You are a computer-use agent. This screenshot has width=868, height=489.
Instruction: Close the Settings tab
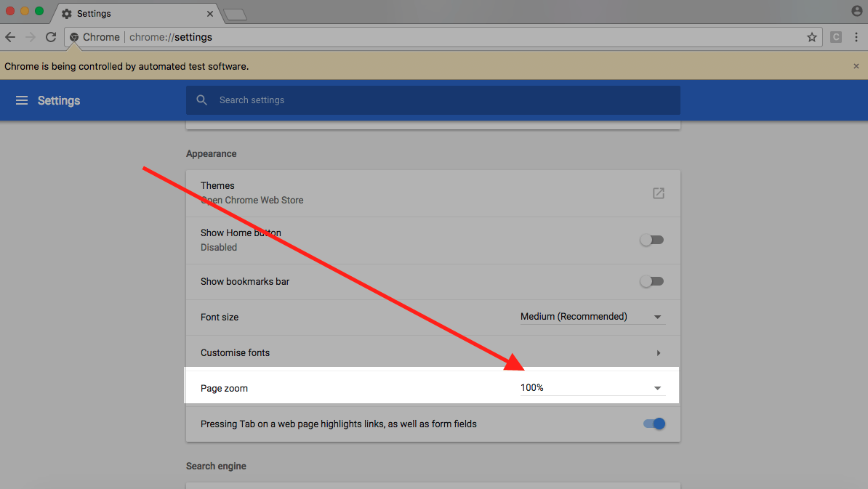point(210,14)
